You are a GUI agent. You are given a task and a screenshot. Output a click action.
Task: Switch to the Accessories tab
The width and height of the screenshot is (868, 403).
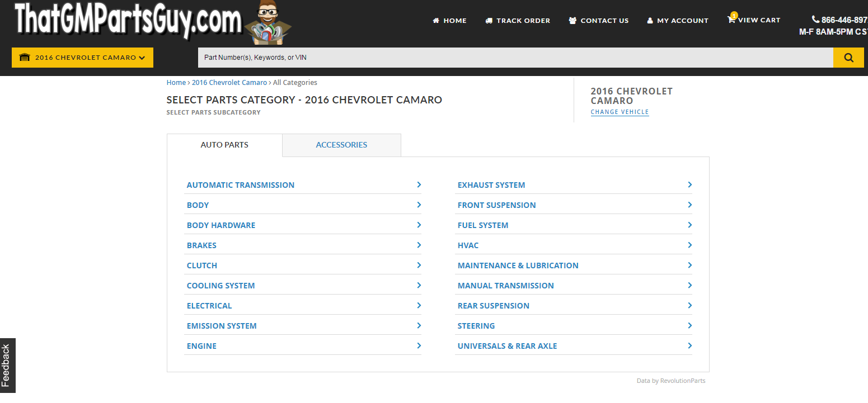341,145
